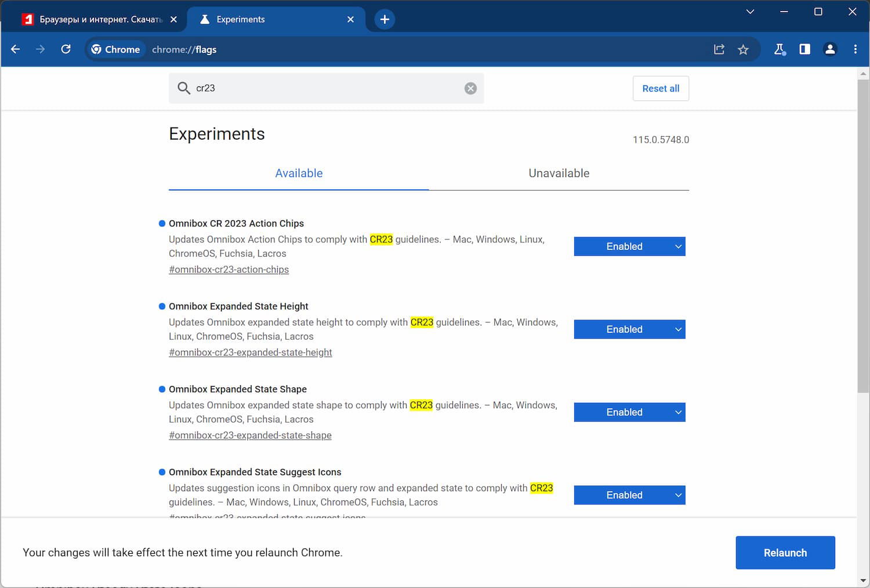Follow the #omnibox-cr23-action-chips link
The image size is (870, 588).
point(229,270)
